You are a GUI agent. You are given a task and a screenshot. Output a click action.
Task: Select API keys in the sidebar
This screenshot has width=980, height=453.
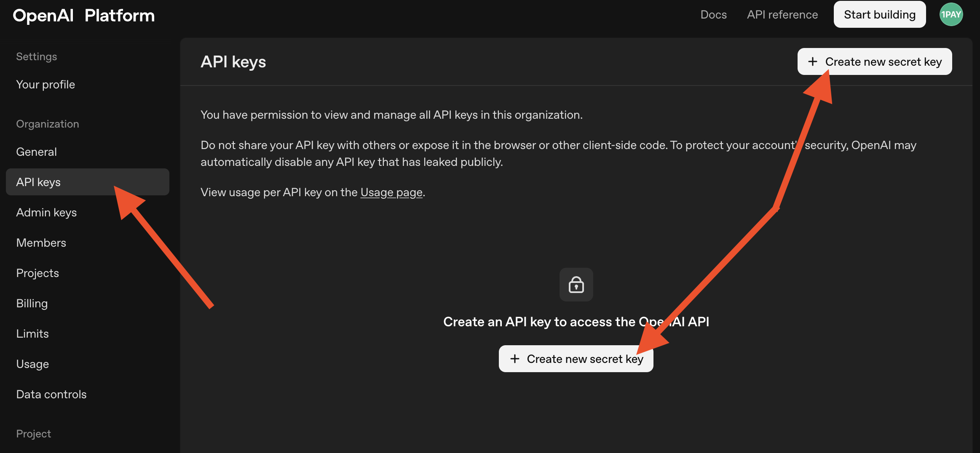coord(38,182)
